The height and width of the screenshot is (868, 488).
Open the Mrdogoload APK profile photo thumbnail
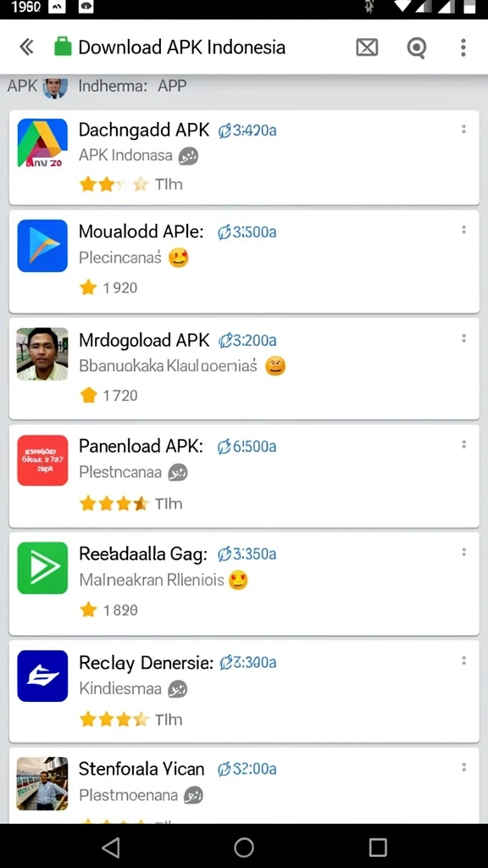(x=42, y=353)
